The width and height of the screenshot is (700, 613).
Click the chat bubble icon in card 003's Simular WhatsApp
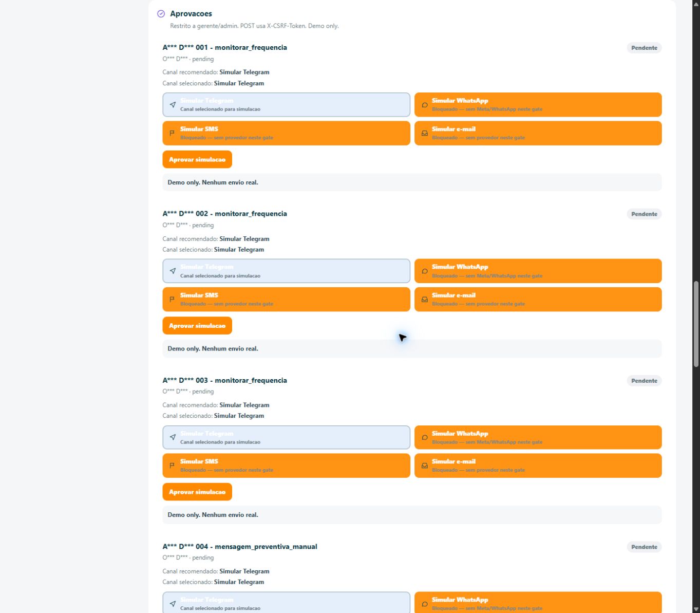425,437
